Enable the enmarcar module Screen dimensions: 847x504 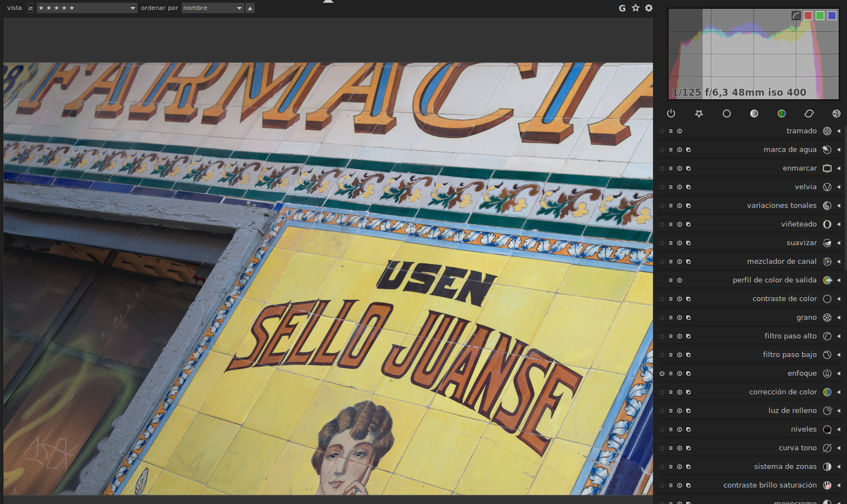[x=662, y=168]
